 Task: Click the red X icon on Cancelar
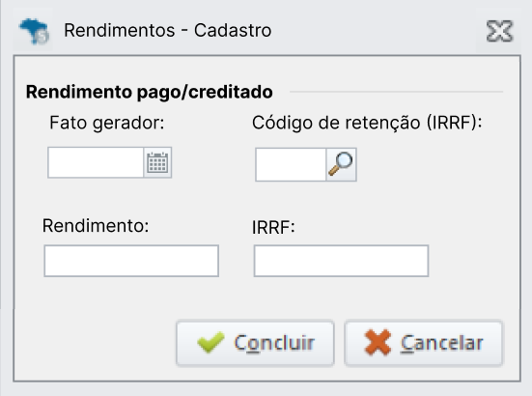pos(378,342)
